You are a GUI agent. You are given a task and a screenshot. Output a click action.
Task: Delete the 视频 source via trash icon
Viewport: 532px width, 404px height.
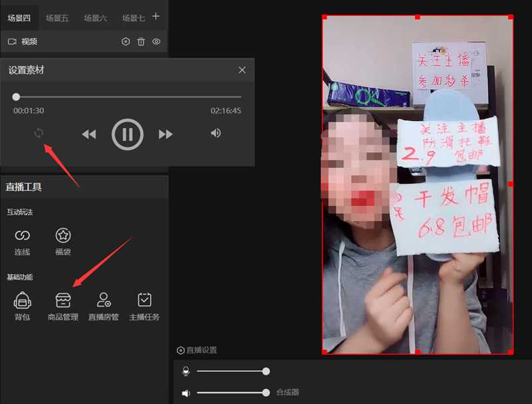point(142,41)
